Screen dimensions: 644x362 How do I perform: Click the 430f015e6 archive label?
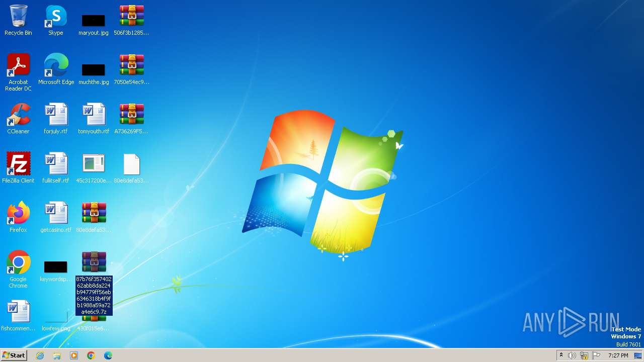pyautogui.click(x=93, y=328)
